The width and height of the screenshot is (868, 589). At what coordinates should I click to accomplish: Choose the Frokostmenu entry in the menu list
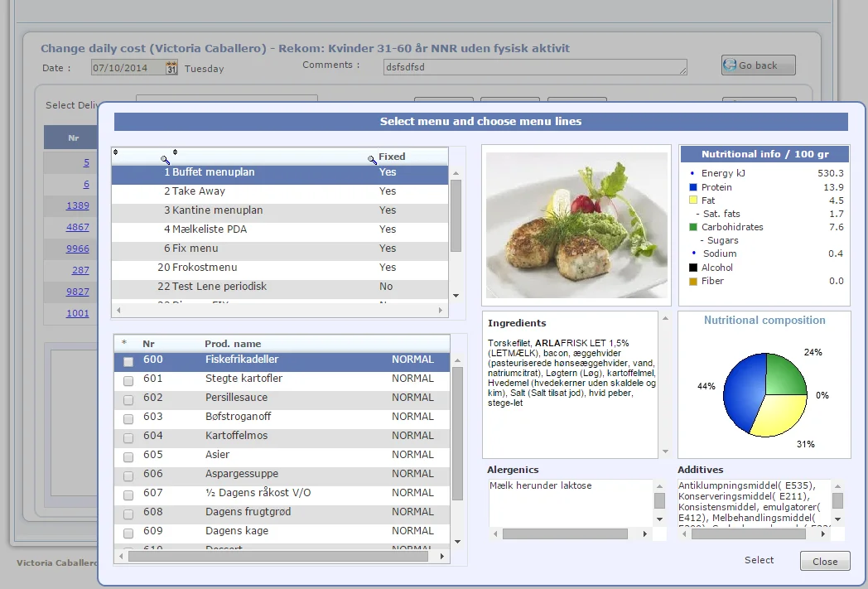204,268
